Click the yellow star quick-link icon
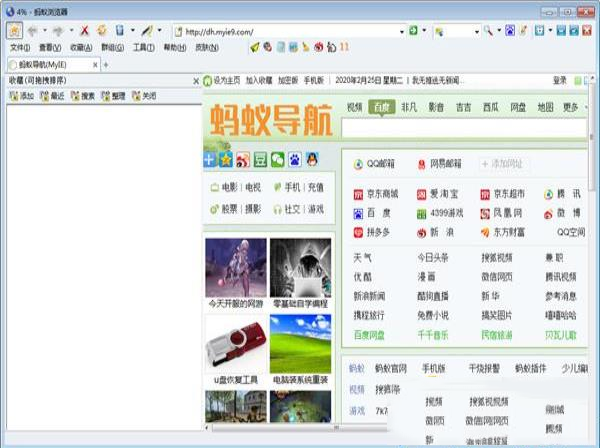600x448 pixels. 225,160
